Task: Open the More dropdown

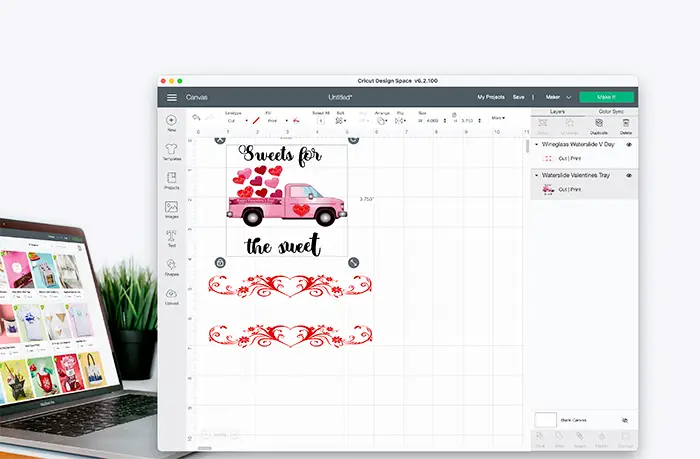Action: point(498,118)
